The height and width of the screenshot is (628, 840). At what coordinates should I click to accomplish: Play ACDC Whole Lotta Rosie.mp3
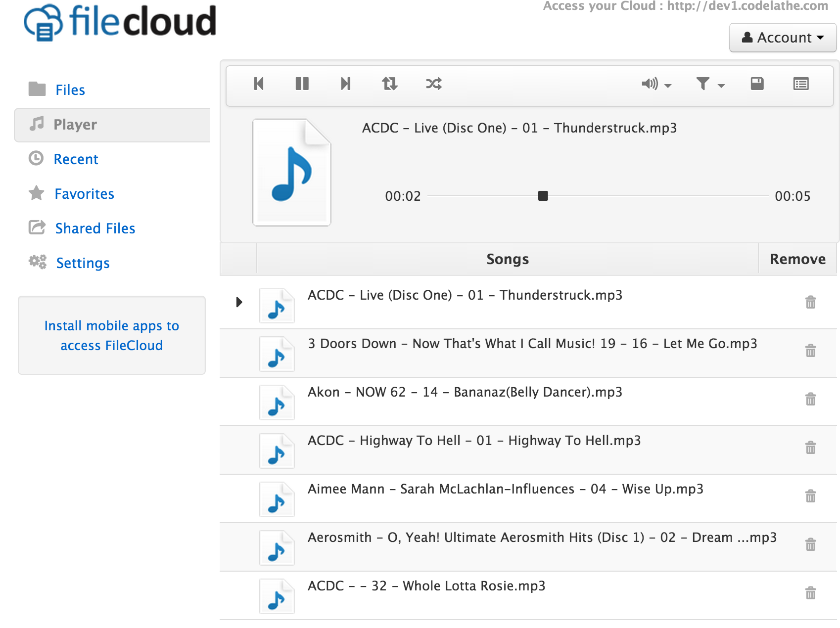point(426,586)
